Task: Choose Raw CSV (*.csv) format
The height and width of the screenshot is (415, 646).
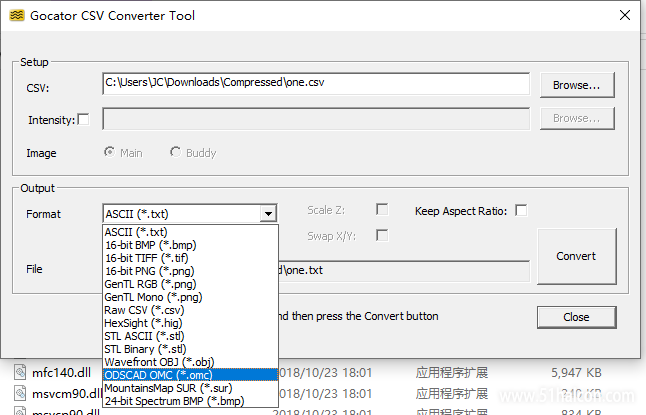Action: coord(190,310)
